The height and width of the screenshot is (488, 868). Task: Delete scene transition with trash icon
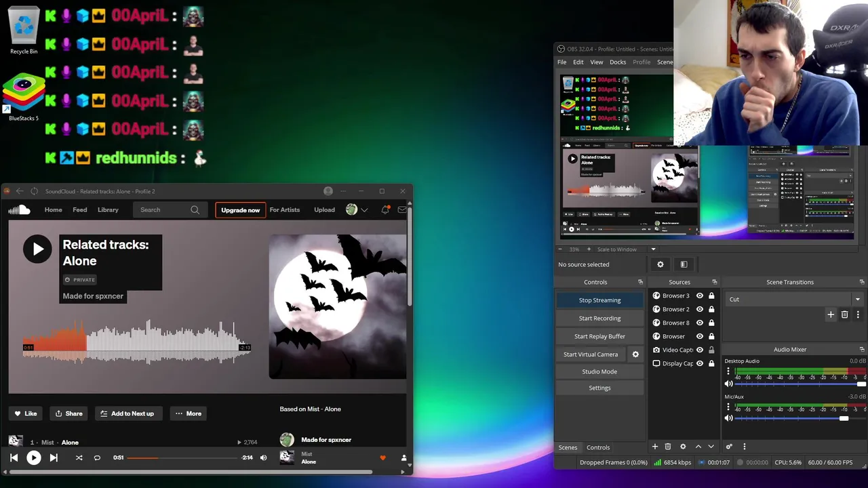tap(844, 314)
